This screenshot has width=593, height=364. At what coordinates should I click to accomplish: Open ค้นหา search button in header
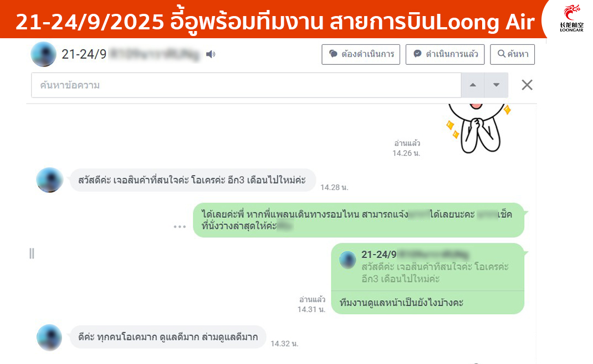[x=513, y=54]
